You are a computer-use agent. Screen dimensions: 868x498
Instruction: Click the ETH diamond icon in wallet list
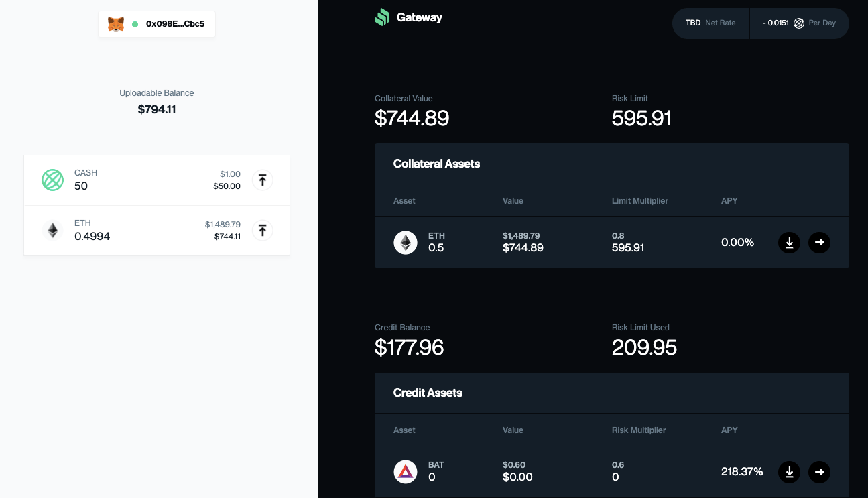coord(52,231)
